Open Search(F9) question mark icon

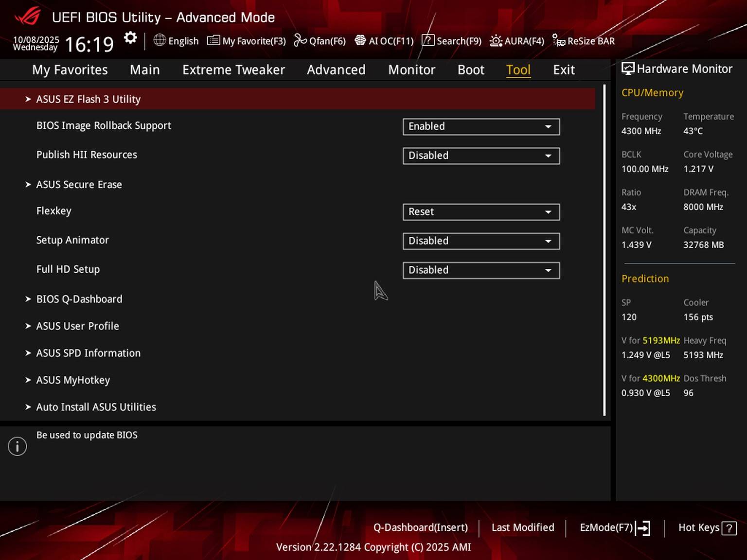click(427, 40)
